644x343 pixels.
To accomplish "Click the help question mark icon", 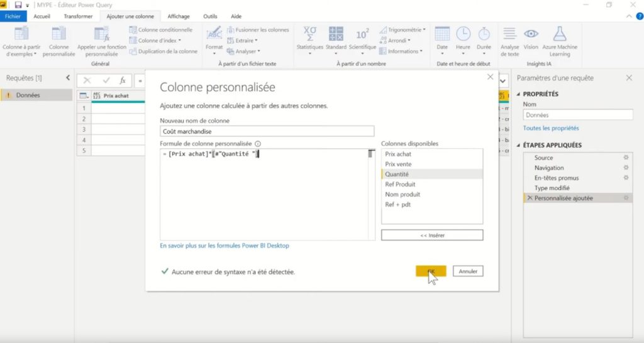I will [640, 16].
